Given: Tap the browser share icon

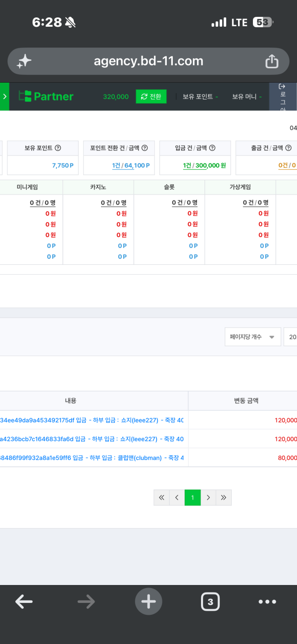Looking at the screenshot, I should pos(272,61).
